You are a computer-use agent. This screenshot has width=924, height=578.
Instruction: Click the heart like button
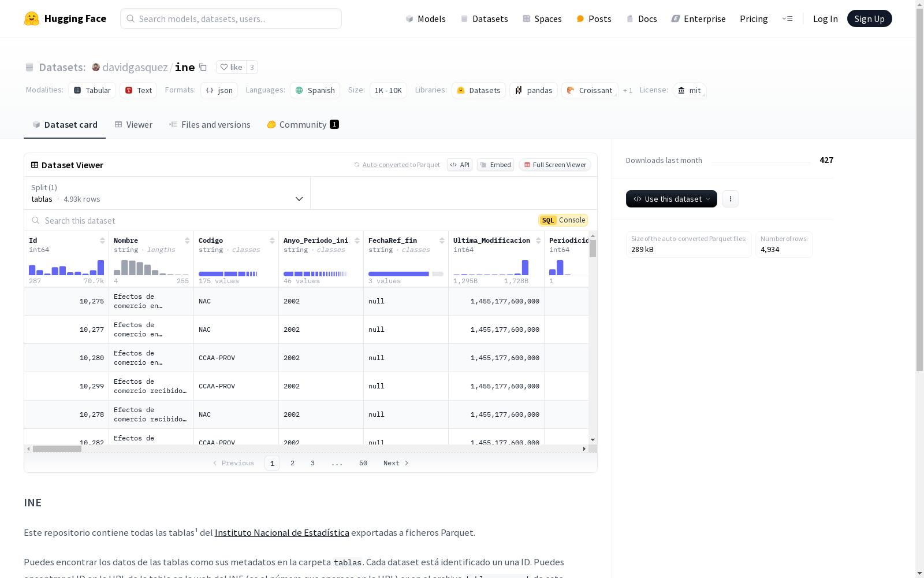tap(231, 67)
